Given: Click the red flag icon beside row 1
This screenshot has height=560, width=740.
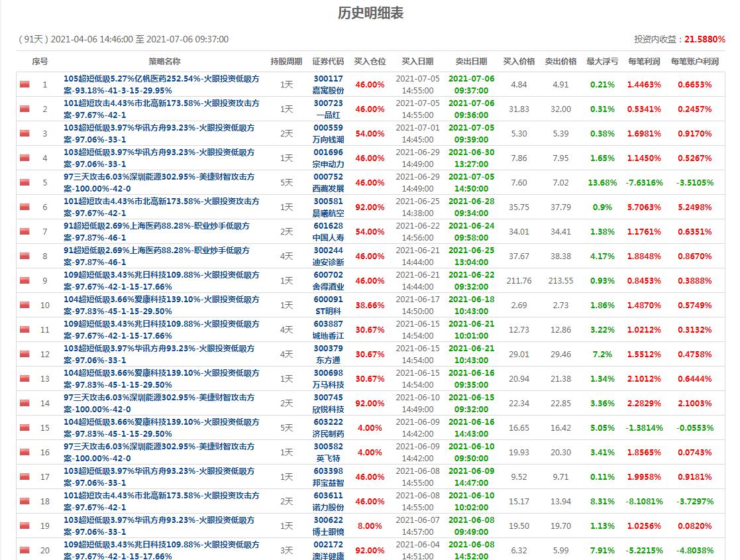Looking at the screenshot, I should tap(25, 83).
